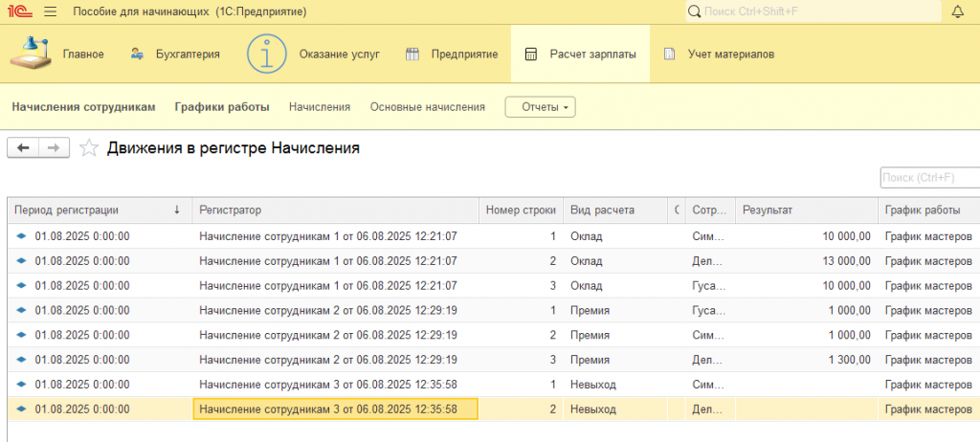Select the Расчет зарплаты section tab
The image size is (980, 442).
click(x=580, y=54)
